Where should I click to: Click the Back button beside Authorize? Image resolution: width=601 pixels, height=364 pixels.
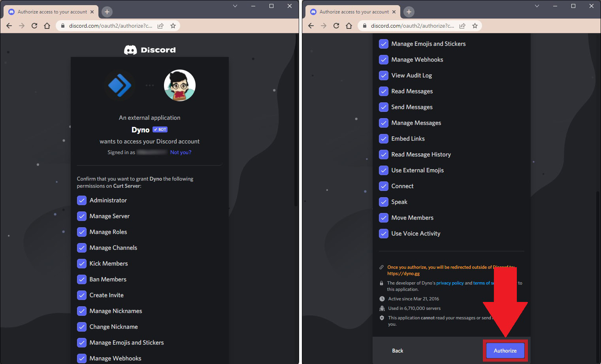click(x=398, y=351)
